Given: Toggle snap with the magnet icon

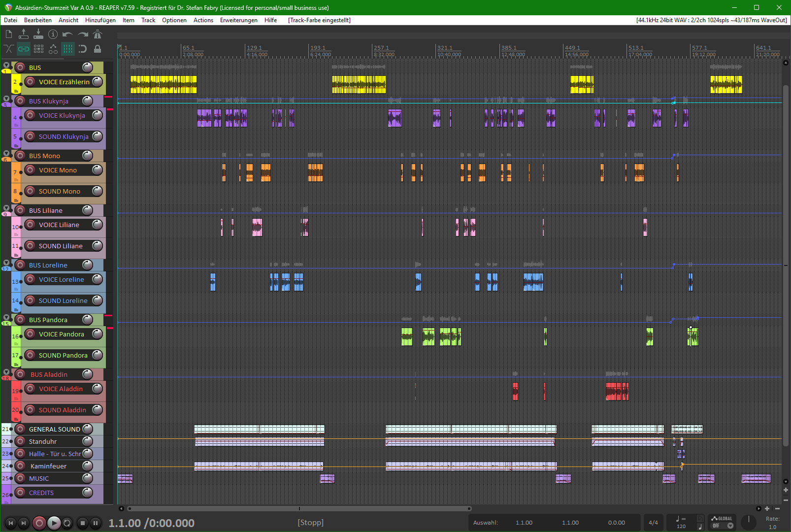Looking at the screenshot, I should [83, 49].
